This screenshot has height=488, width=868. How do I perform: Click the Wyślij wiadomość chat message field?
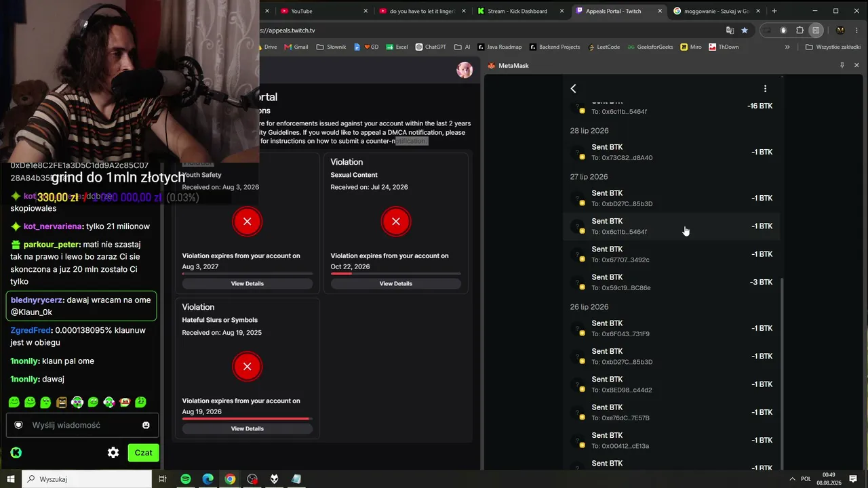[82, 425]
